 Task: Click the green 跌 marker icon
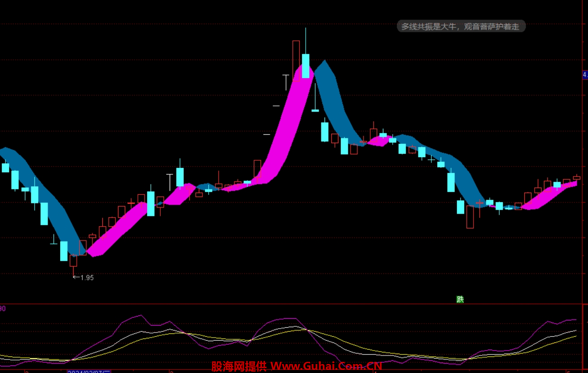tap(460, 299)
